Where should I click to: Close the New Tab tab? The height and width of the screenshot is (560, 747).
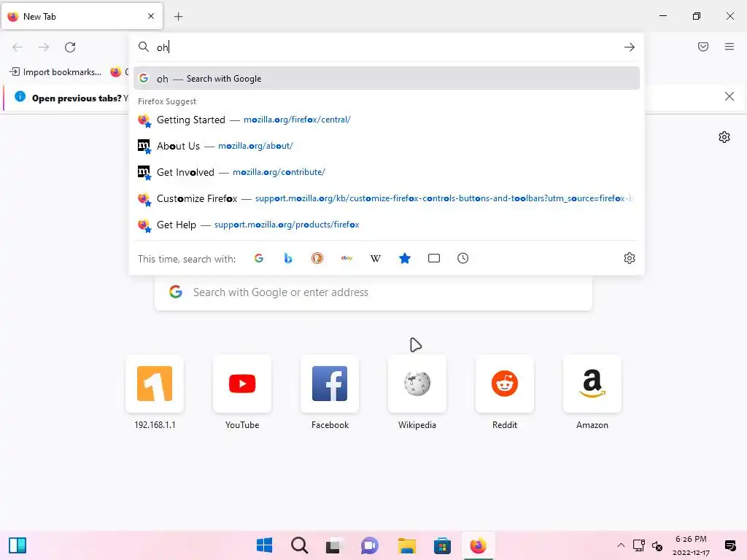(151, 16)
